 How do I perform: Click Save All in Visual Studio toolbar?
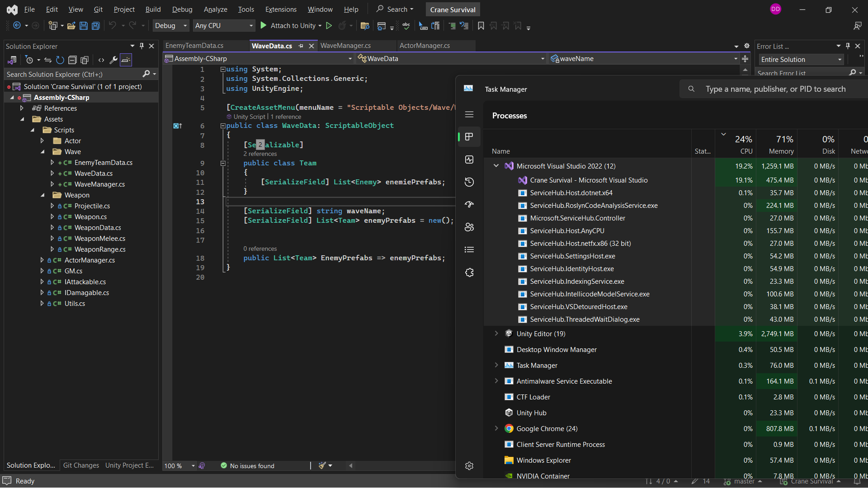point(96,26)
